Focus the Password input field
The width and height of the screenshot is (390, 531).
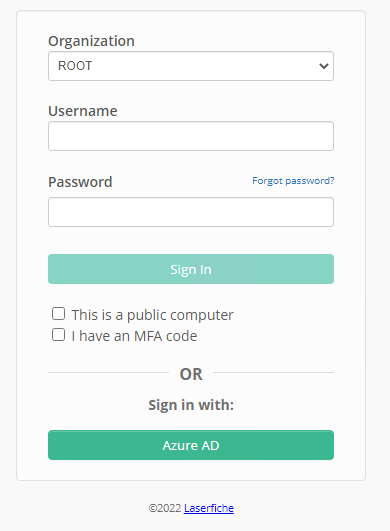(191, 212)
